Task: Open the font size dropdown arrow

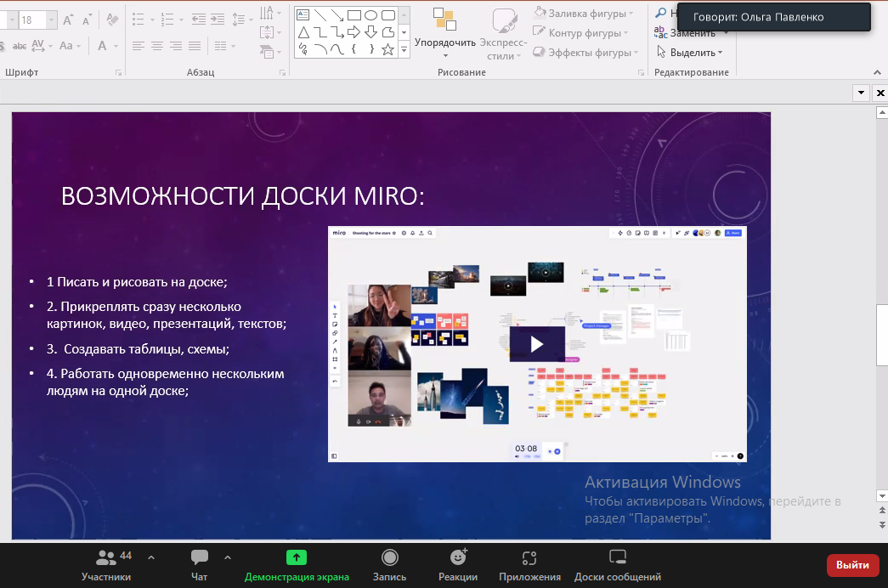Action: (52, 20)
